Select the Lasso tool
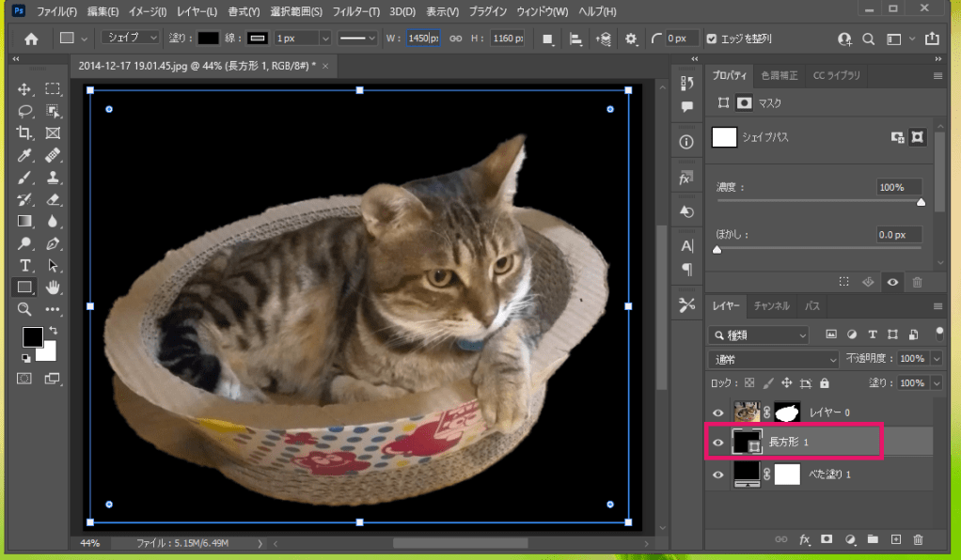This screenshot has width=961, height=560. click(25, 111)
